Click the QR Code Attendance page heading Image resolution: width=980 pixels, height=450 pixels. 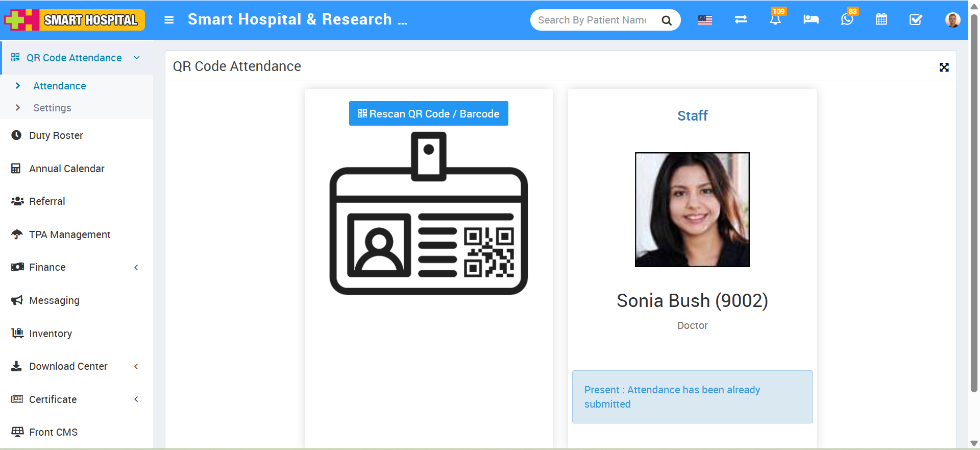click(x=237, y=66)
